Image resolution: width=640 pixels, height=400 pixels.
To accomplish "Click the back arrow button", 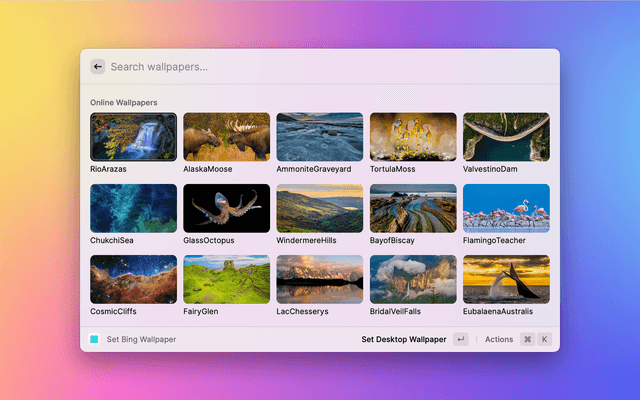I will [x=97, y=67].
